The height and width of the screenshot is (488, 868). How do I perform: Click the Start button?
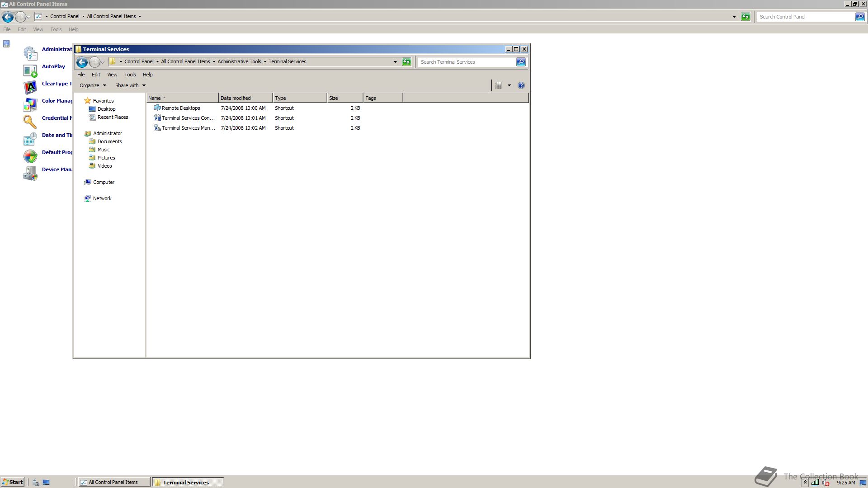[x=12, y=482]
